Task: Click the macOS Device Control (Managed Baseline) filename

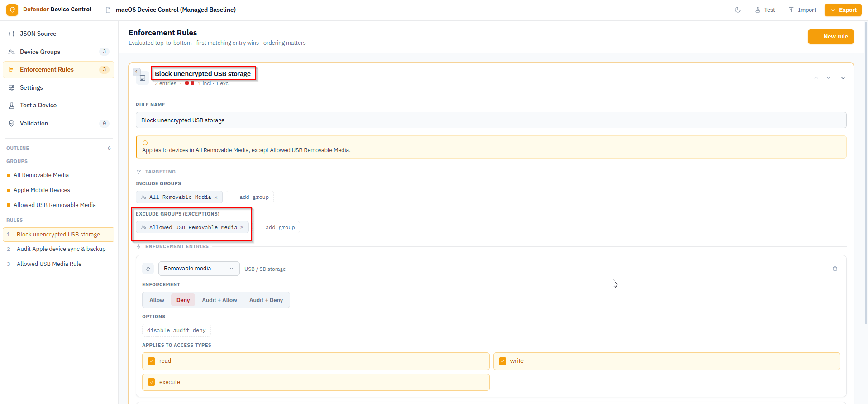Action: (x=176, y=10)
